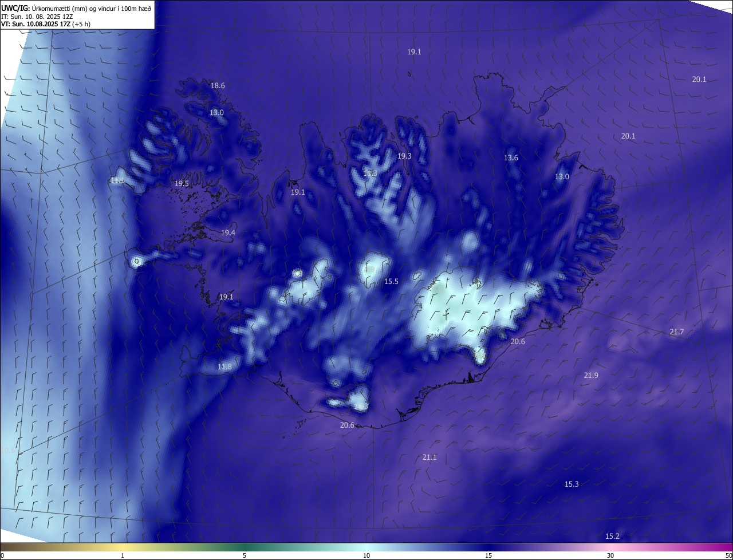Click the 1 tick on the color scale
This screenshot has width=733, height=560.
pyautogui.click(x=123, y=555)
